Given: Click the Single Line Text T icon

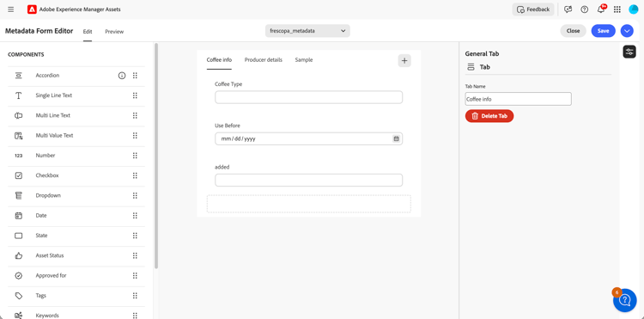Looking at the screenshot, I should click(19, 95).
